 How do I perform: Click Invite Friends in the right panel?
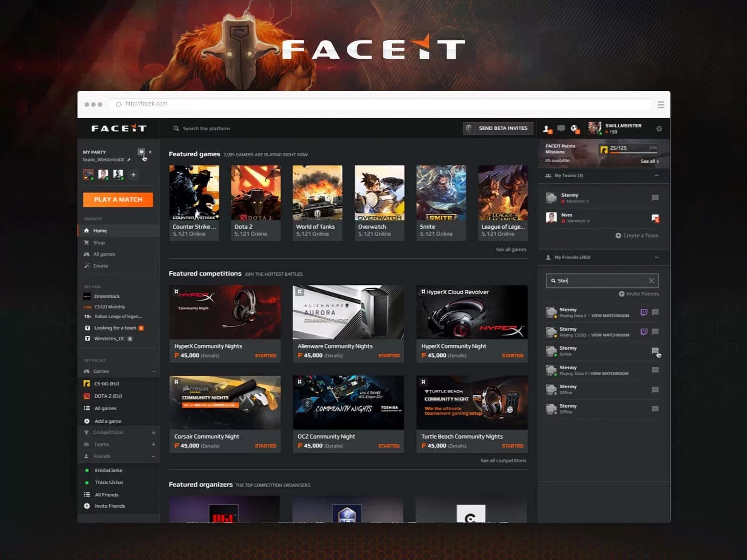pyautogui.click(x=639, y=294)
